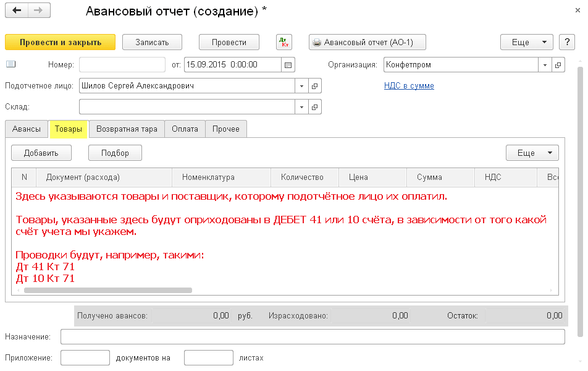Image resolution: width=588 pixels, height=371 pixels.
Task: Open the calendar date picker
Action: click(288, 65)
